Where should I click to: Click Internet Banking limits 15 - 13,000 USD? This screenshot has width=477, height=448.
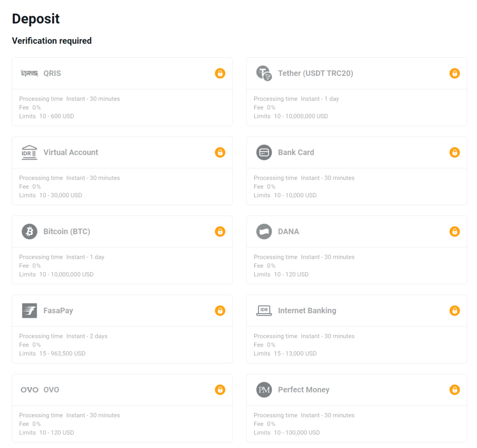pos(285,354)
